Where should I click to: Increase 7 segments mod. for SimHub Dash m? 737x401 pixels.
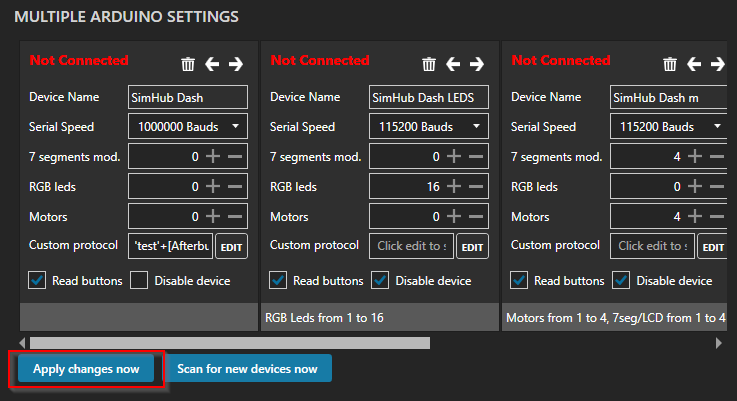click(695, 156)
